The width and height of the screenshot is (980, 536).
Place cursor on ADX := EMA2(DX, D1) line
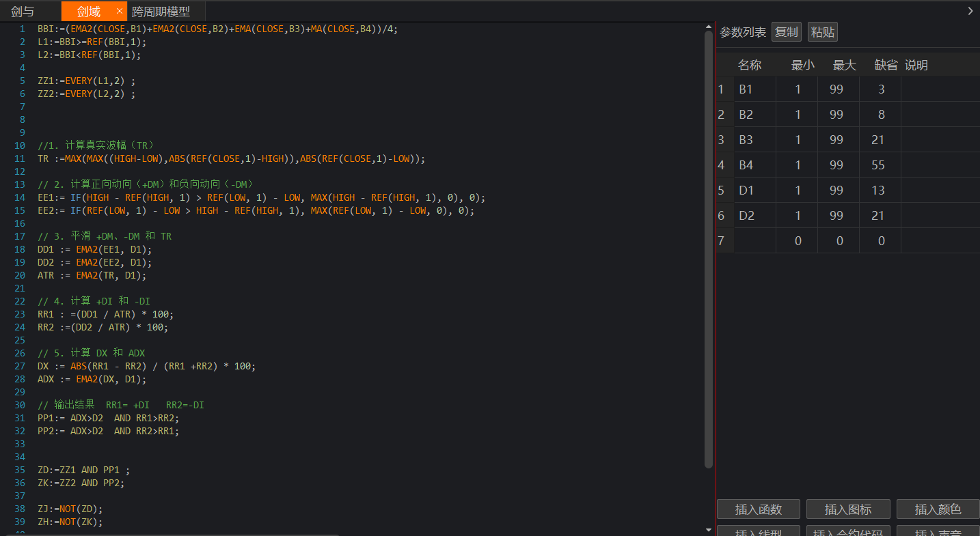(92, 379)
